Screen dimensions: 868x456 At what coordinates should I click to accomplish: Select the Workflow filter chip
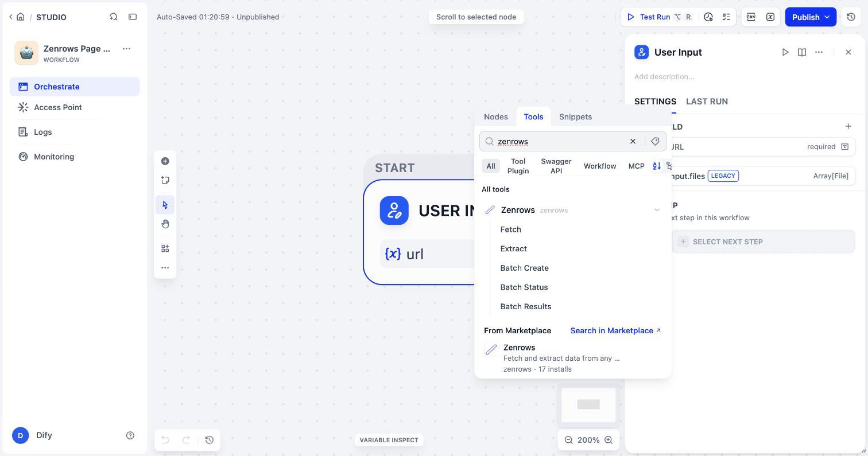click(600, 166)
